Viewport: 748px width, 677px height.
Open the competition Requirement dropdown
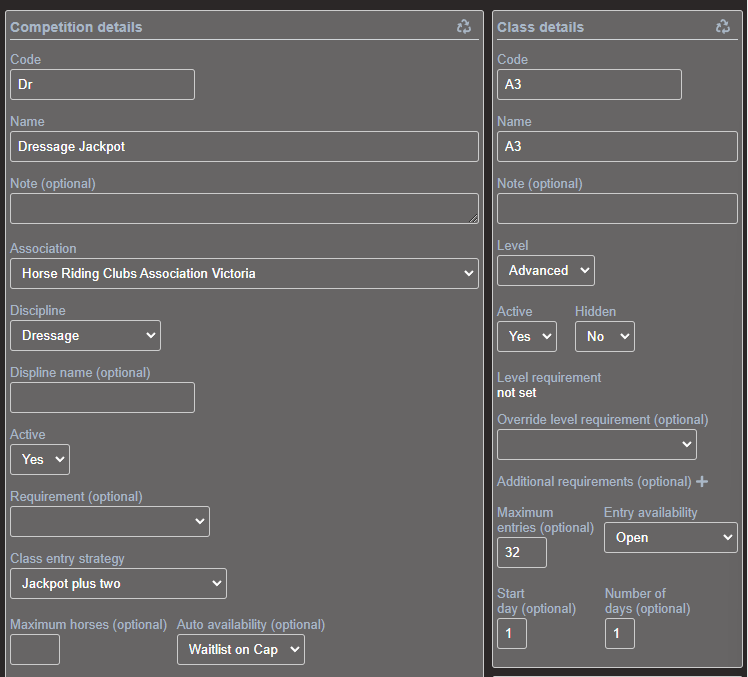click(x=110, y=522)
